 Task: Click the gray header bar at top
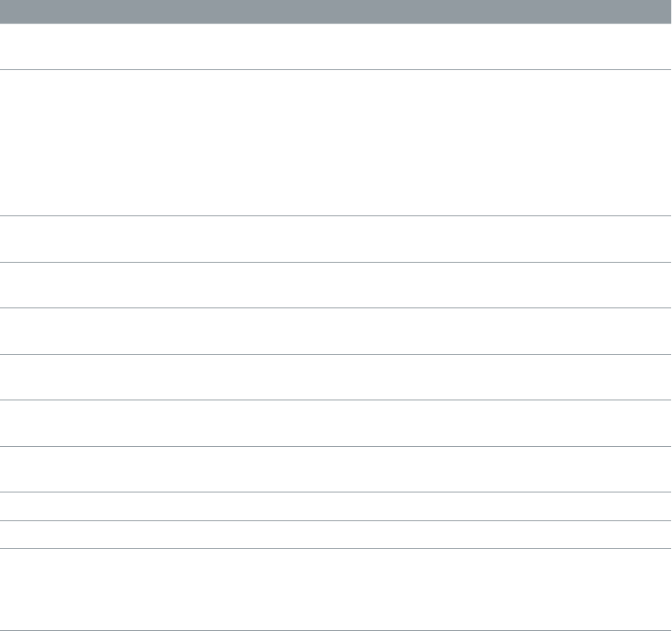[336, 11]
